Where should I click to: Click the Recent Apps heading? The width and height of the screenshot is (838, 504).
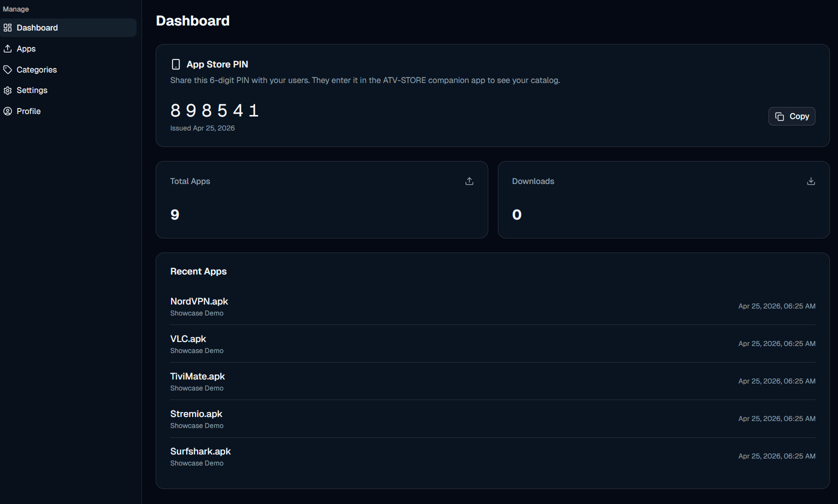199,271
